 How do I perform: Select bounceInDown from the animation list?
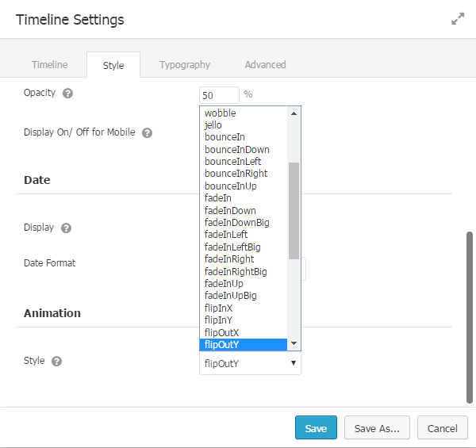click(x=236, y=149)
